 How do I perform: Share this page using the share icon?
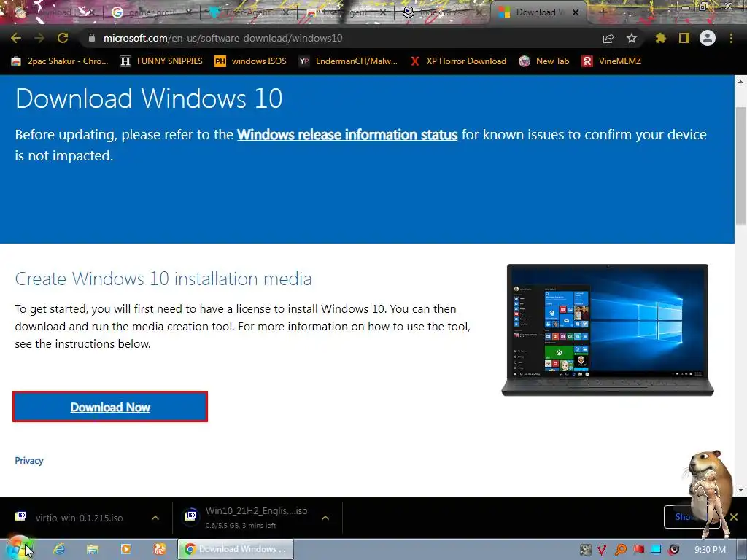tap(608, 38)
